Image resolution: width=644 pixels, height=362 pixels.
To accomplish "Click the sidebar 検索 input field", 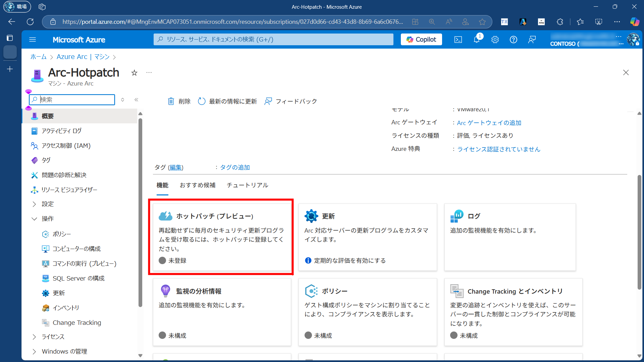I will tap(76, 100).
